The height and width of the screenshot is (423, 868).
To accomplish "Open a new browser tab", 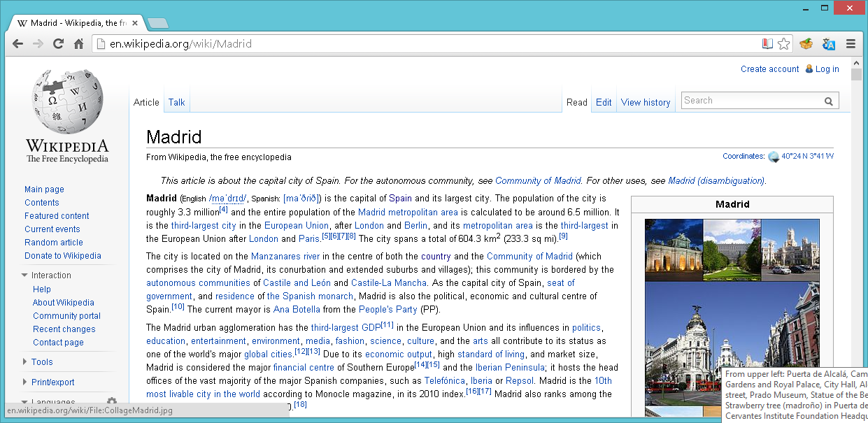I will pyautogui.click(x=158, y=23).
